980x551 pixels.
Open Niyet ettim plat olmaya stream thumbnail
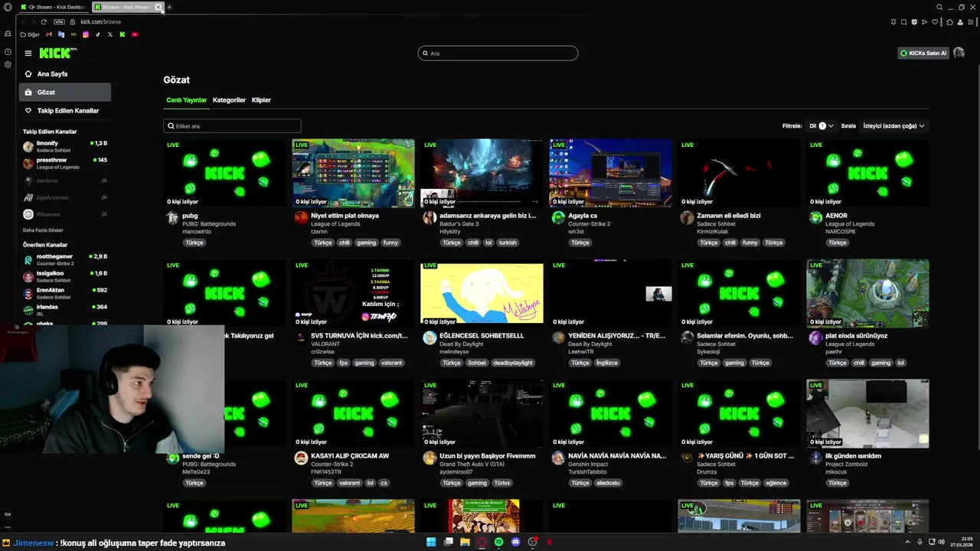pyautogui.click(x=353, y=173)
